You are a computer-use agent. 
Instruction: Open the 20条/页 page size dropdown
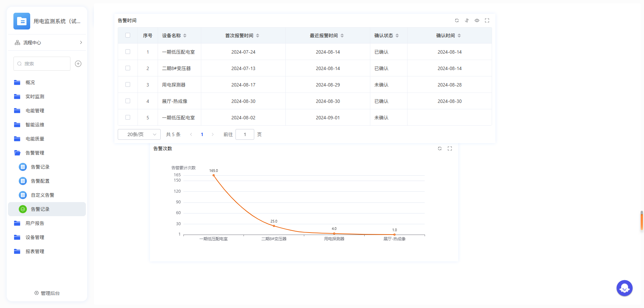pos(139,134)
